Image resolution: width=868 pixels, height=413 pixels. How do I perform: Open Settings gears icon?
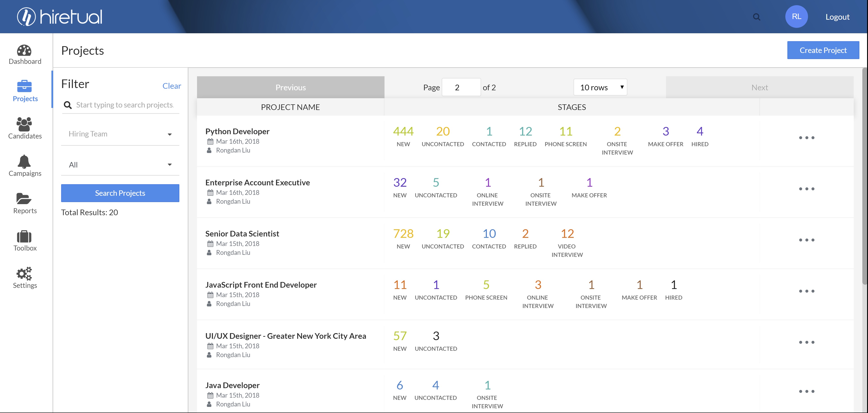pos(24,274)
